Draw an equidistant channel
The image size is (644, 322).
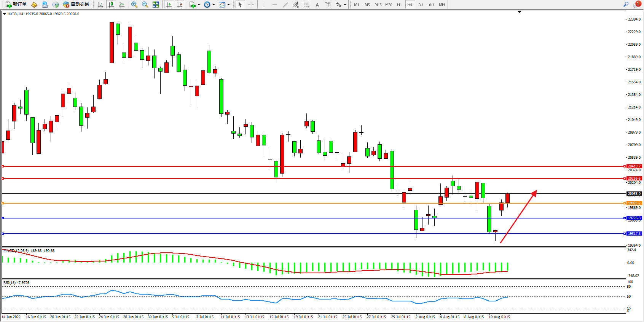click(296, 5)
